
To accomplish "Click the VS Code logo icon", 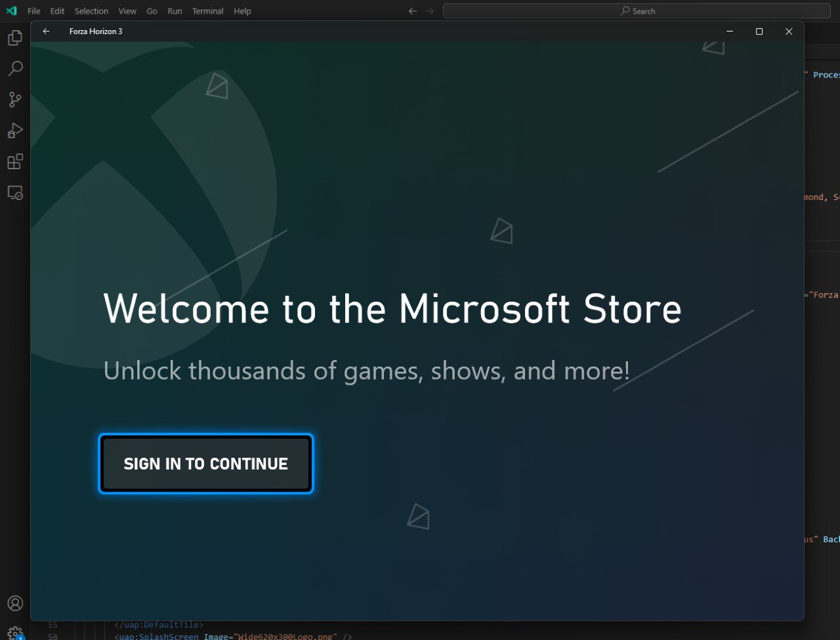I will point(11,10).
